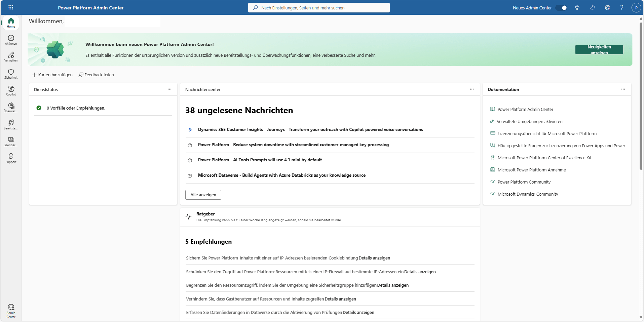The height and width of the screenshot is (322, 644).
Task: Open Support in the left sidebar
Action: point(11,158)
